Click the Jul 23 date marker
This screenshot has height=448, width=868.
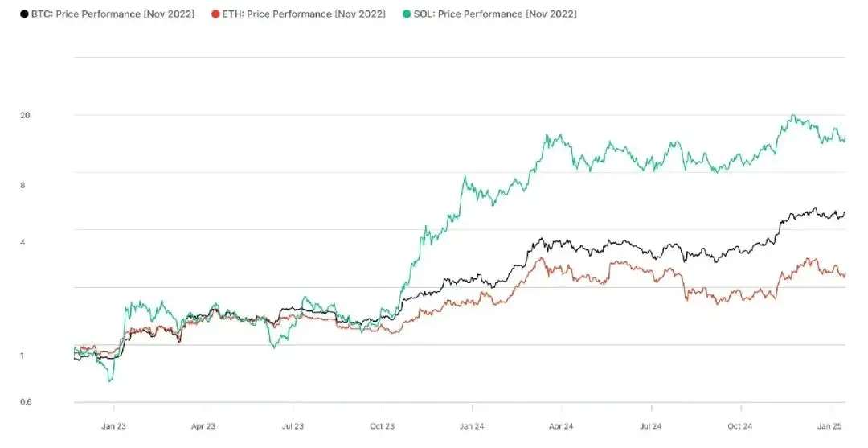tap(293, 426)
